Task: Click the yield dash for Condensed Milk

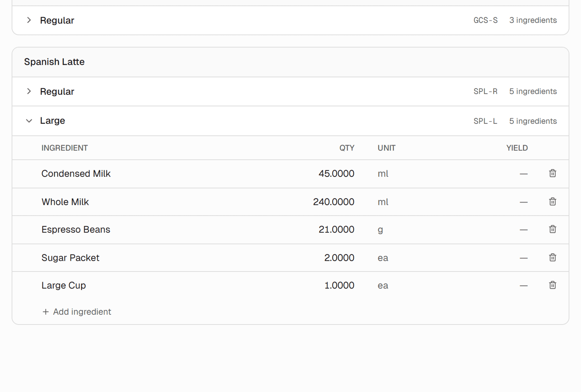Action: (x=524, y=174)
